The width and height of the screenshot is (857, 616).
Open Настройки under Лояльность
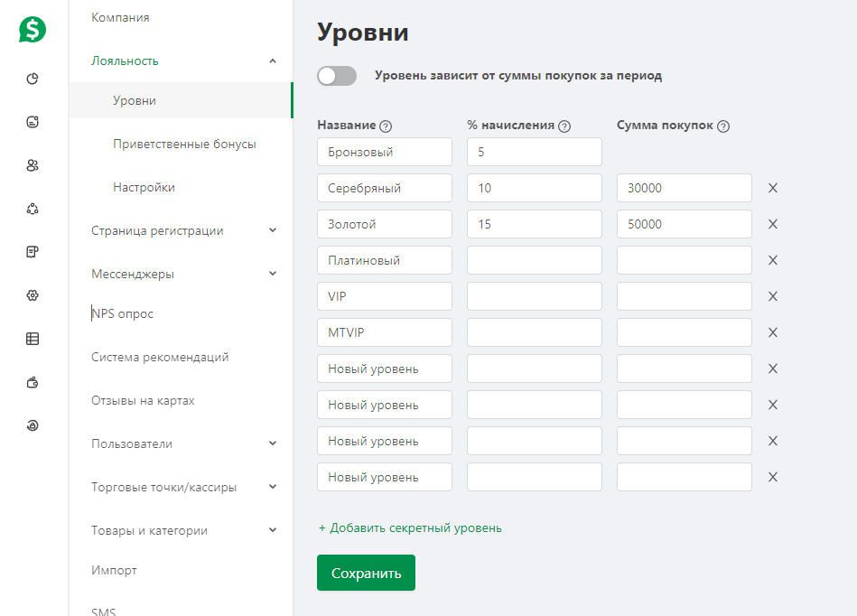pos(144,188)
